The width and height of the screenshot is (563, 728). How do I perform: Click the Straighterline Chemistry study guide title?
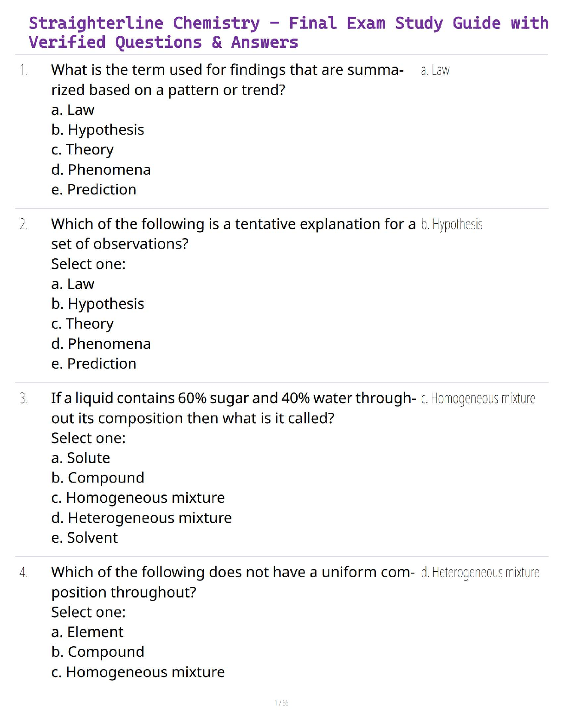[x=288, y=32]
